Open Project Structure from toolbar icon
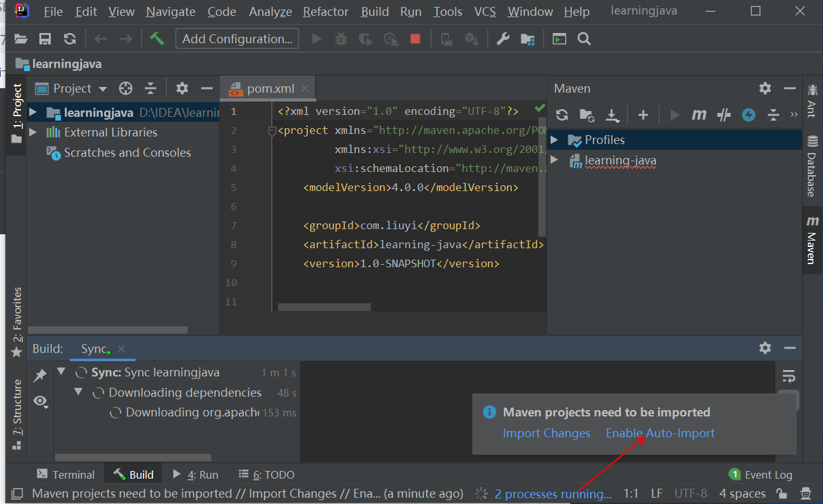This screenshot has width=823, height=504. (x=527, y=39)
